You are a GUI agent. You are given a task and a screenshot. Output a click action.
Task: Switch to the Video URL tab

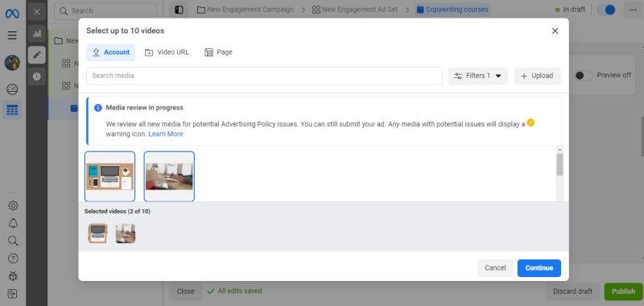point(167,52)
